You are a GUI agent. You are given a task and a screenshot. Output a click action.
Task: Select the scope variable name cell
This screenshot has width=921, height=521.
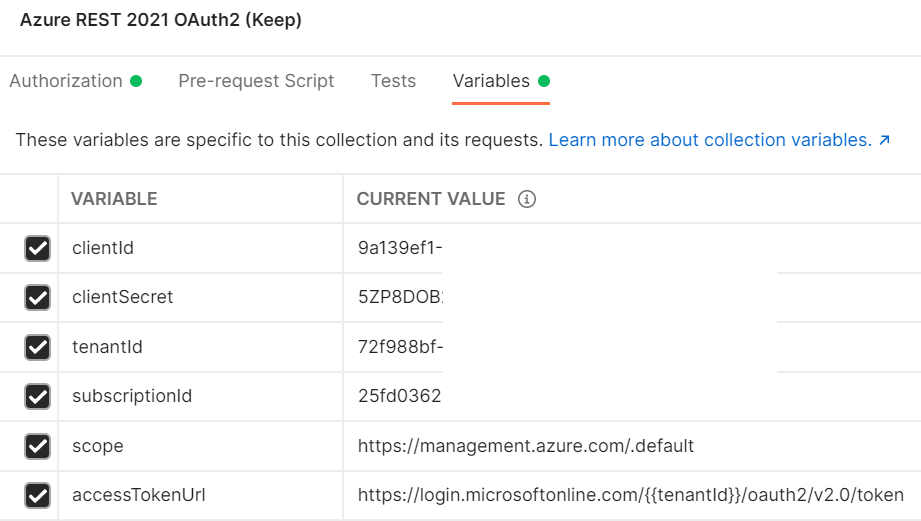tap(200, 446)
